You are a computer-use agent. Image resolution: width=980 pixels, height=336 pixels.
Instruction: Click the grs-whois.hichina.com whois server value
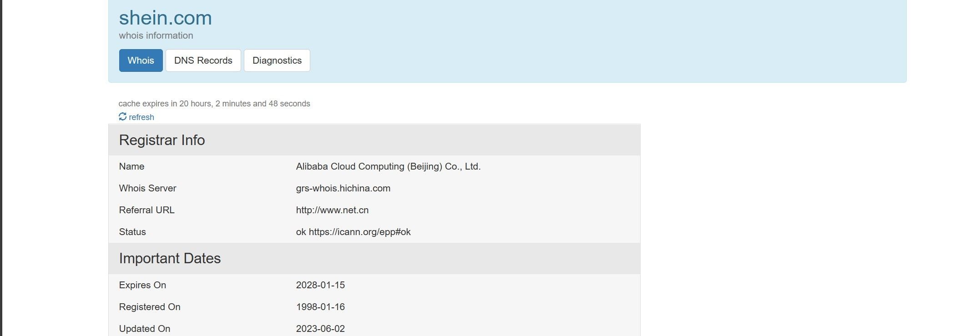point(343,188)
